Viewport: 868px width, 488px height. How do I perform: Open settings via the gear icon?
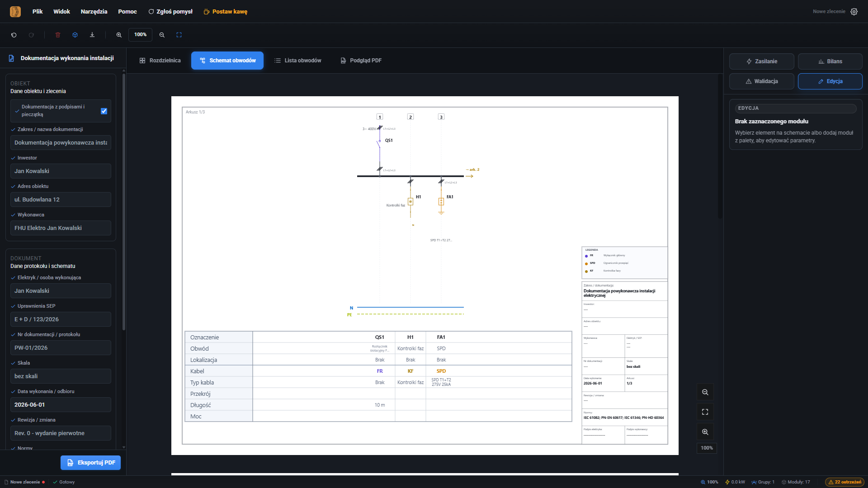click(x=854, y=12)
